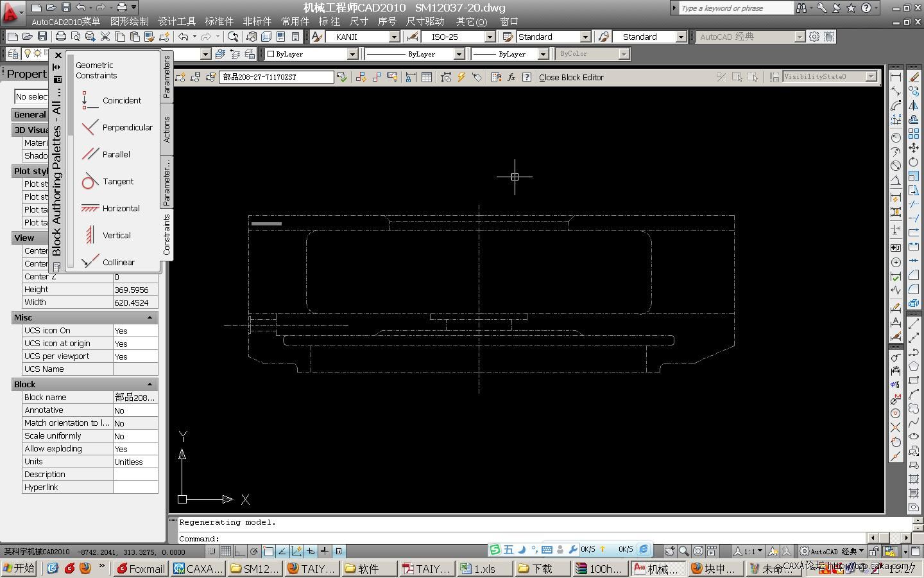924x578 pixels.
Task: Expand the ISO-25 dimension style dropdown
Action: 490,37
